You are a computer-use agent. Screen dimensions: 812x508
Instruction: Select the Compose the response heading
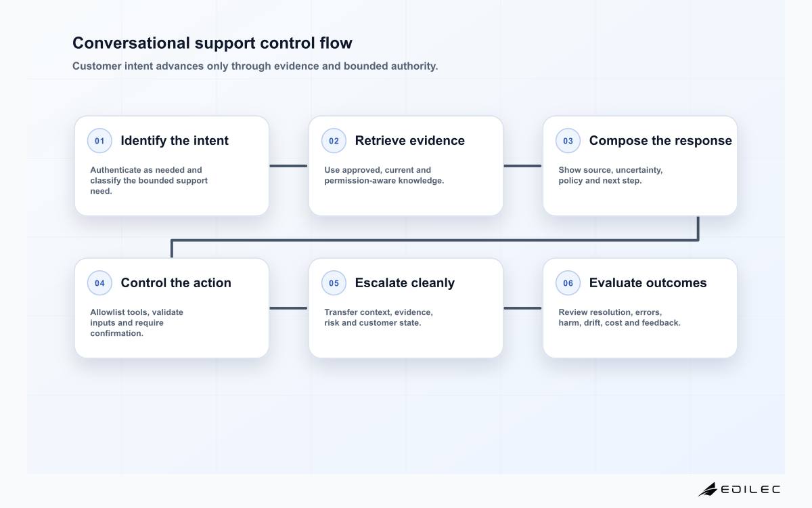click(660, 141)
